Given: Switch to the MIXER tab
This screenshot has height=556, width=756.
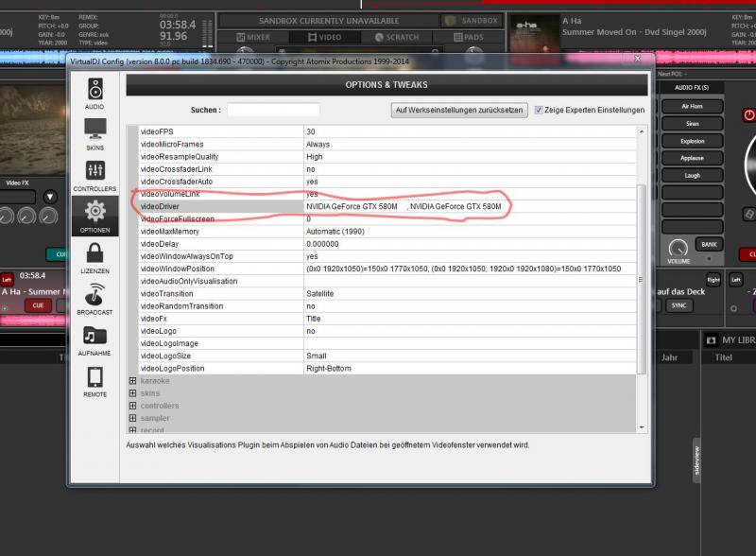Looking at the screenshot, I should point(253,37).
